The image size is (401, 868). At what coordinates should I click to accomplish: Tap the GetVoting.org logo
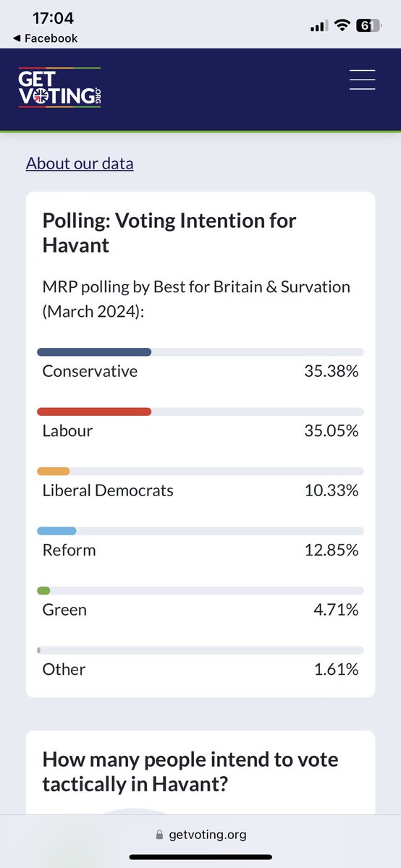pyautogui.click(x=59, y=87)
